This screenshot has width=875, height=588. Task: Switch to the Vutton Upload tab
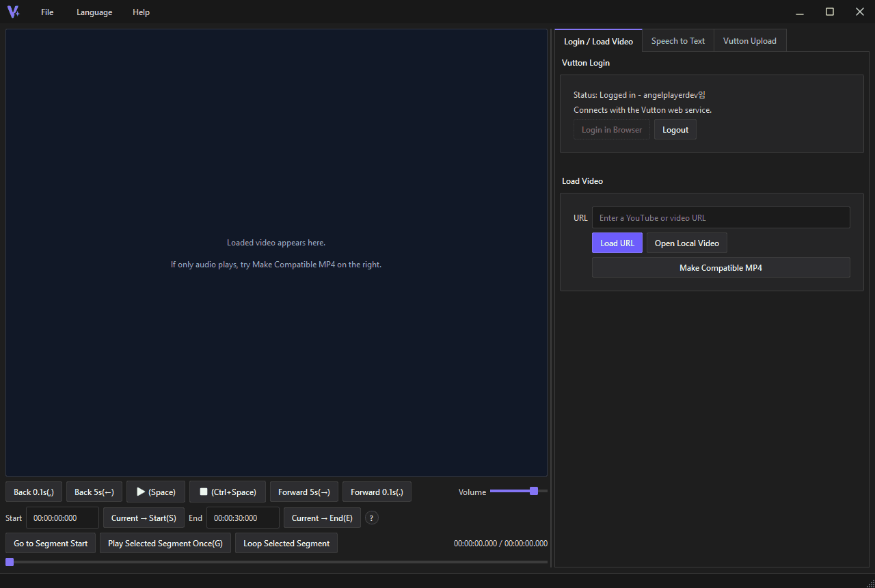pyautogui.click(x=750, y=41)
